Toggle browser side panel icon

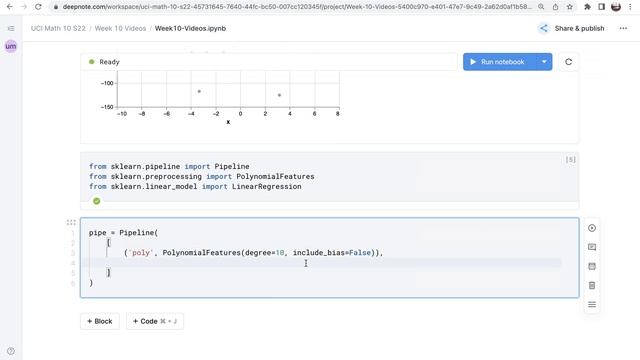(x=602, y=7)
